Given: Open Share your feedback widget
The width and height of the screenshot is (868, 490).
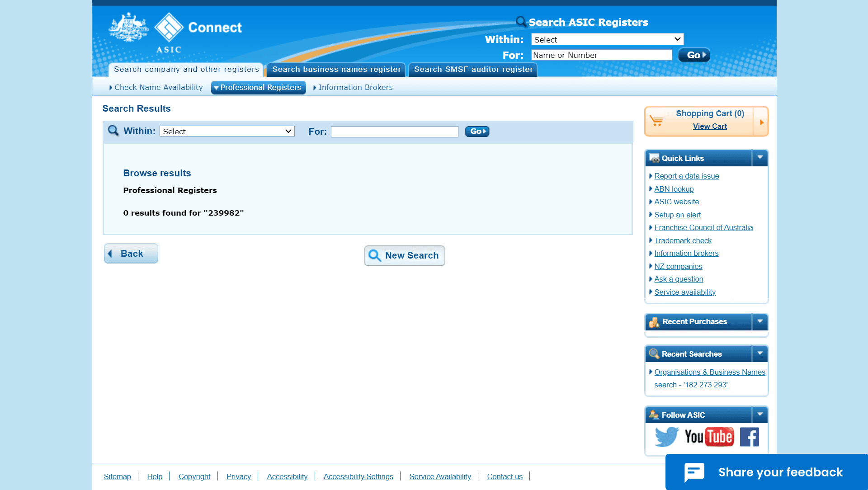Looking at the screenshot, I should 767,472.
